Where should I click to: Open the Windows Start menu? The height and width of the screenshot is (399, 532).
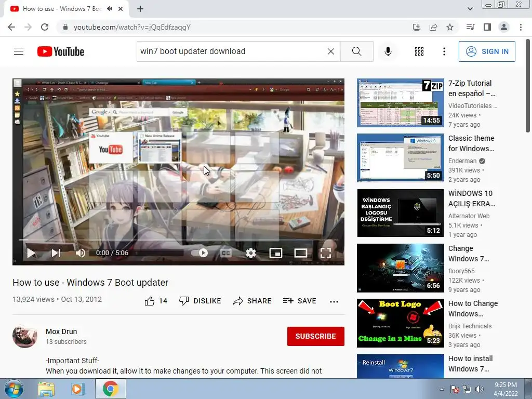pos(14,389)
